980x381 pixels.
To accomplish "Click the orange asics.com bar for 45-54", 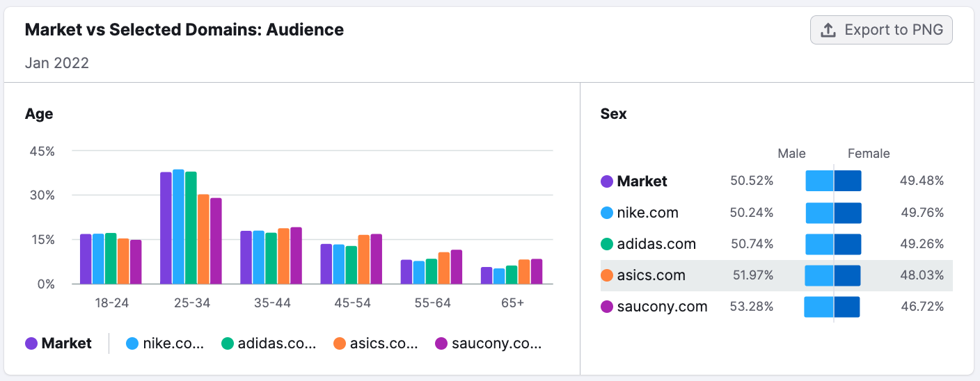I will [x=364, y=259].
